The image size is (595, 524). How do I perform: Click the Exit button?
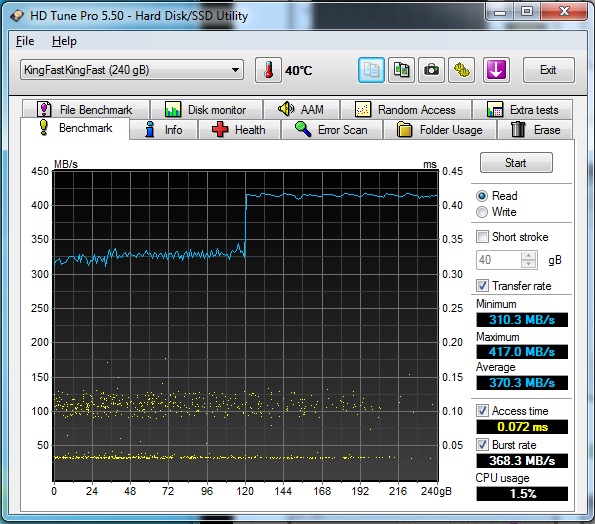pyautogui.click(x=548, y=70)
